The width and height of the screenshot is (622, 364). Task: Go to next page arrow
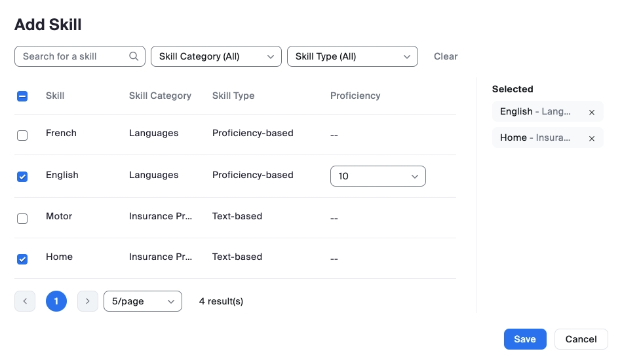tap(88, 301)
